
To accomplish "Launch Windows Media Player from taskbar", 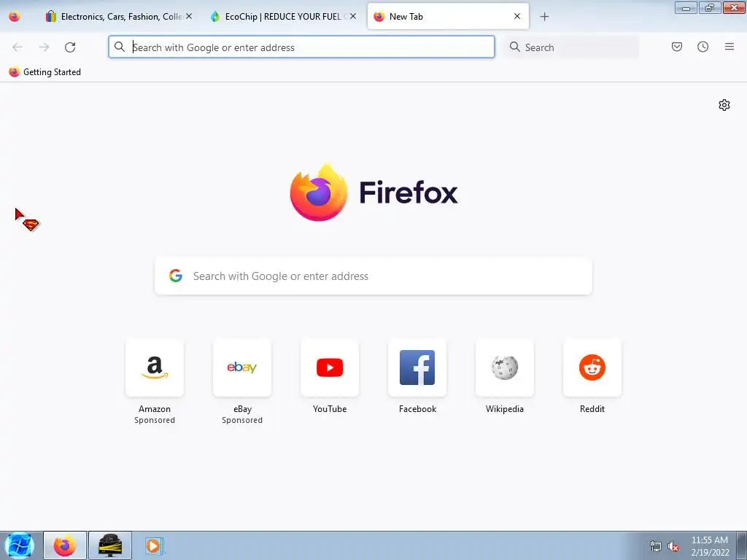I will (153, 545).
